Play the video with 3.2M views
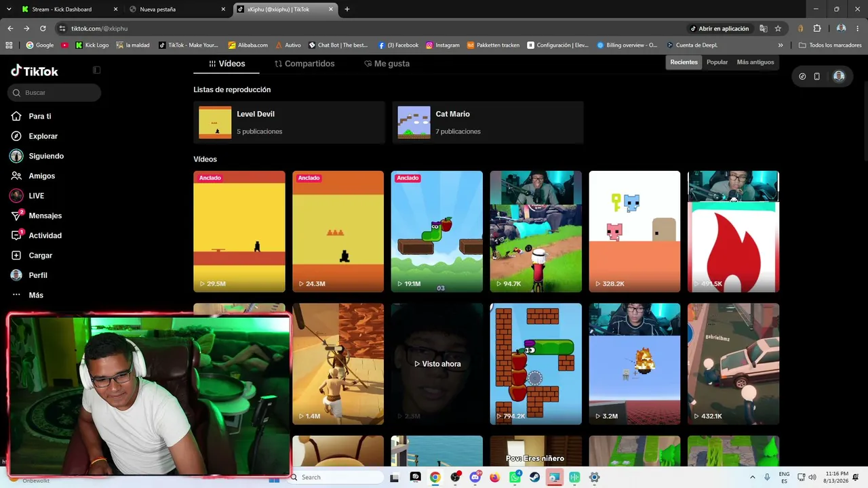Image resolution: width=868 pixels, height=488 pixels. pos(634,364)
